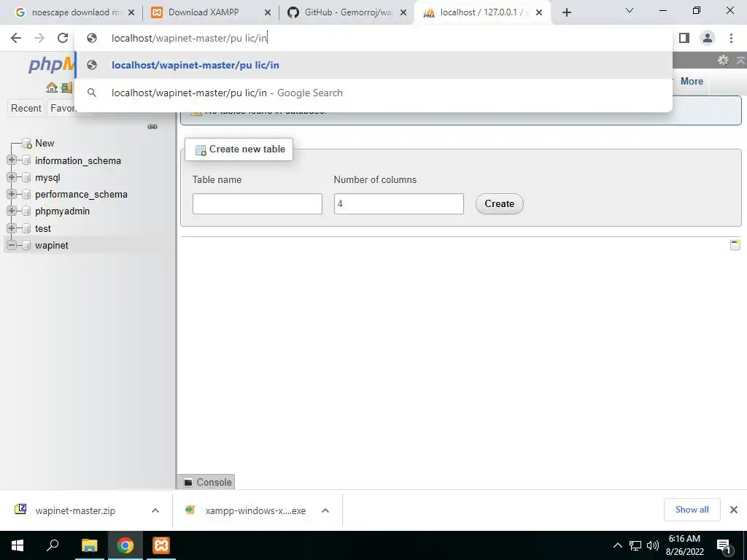
Task: Click the Table name input field
Action: click(x=258, y=204)
